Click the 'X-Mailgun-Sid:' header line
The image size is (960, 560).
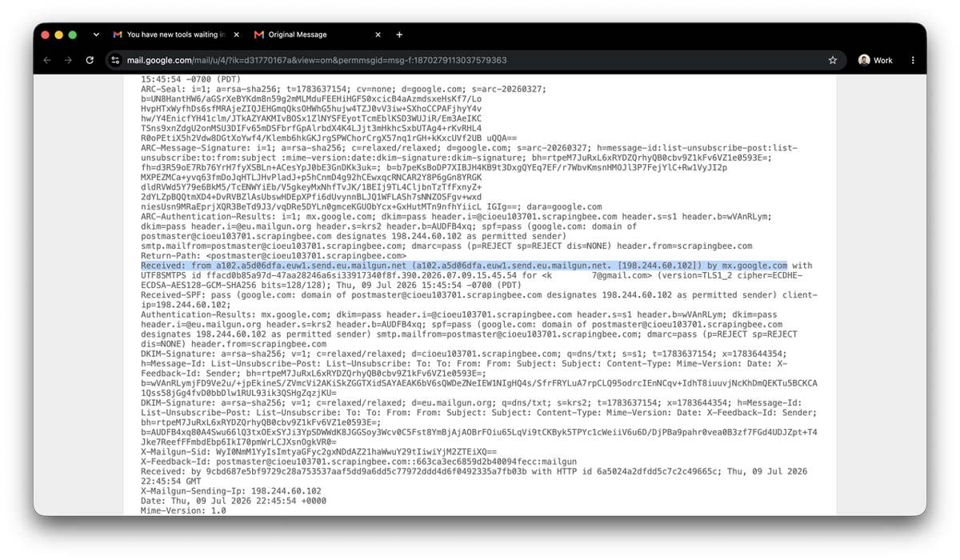tap(318, 452)
